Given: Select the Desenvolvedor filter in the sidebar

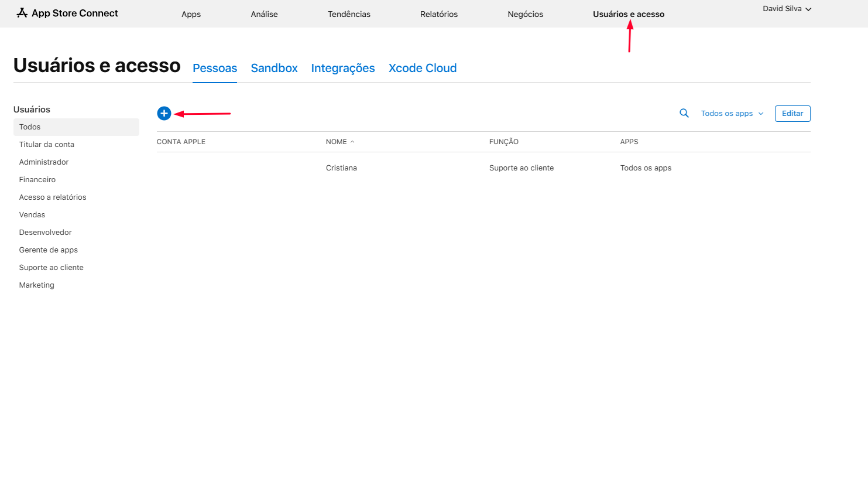Looking at the screenshot, I should pos(45,233).
